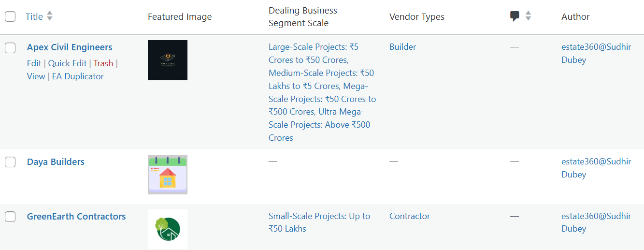Toggle the select-all checkbox in header
The image size is (644, 250).
tap(10, 16)
